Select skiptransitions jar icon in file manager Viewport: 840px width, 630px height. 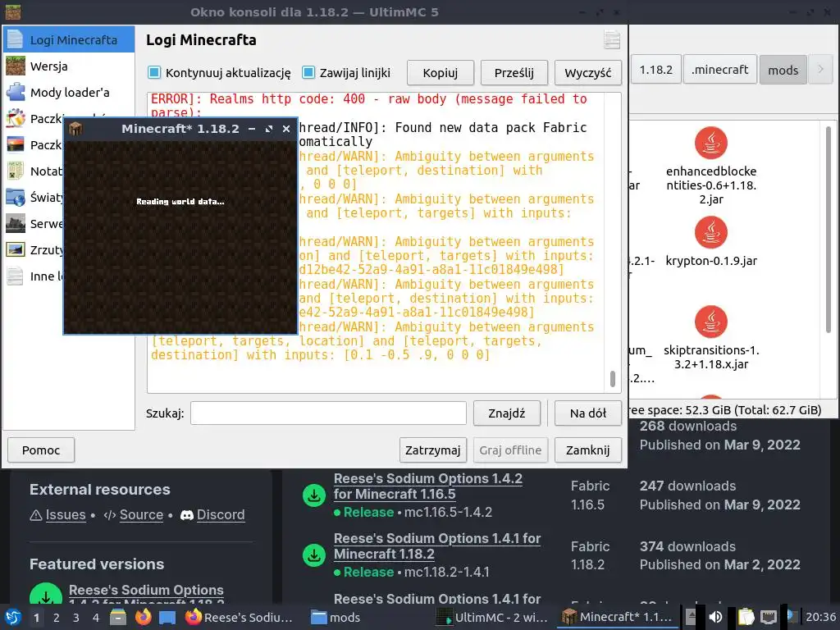[x=711, y=322]
